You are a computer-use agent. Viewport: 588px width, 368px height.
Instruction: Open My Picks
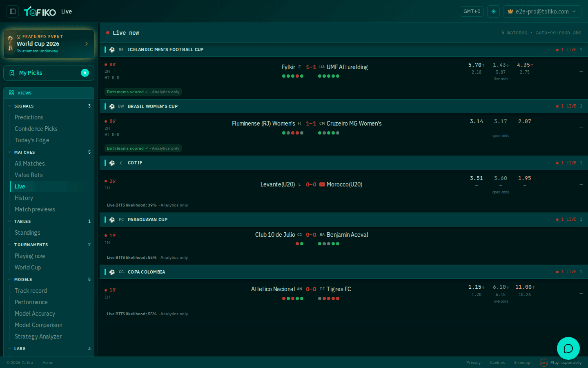[x=49, y=73]
